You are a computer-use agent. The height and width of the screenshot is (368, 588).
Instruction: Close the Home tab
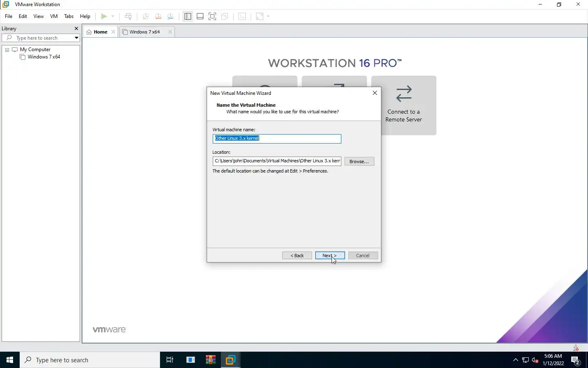(113, 32)
